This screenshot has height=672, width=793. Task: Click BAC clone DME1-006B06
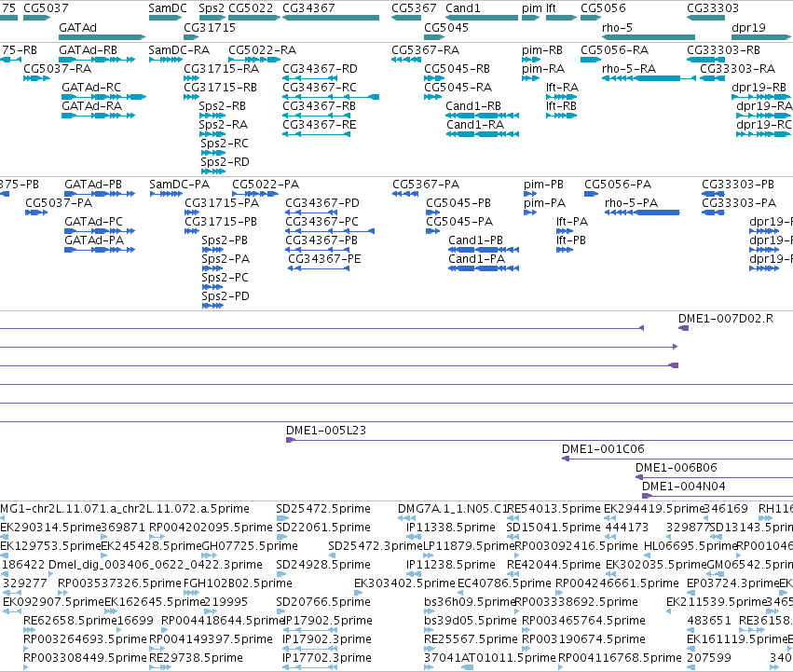(714, 478)
